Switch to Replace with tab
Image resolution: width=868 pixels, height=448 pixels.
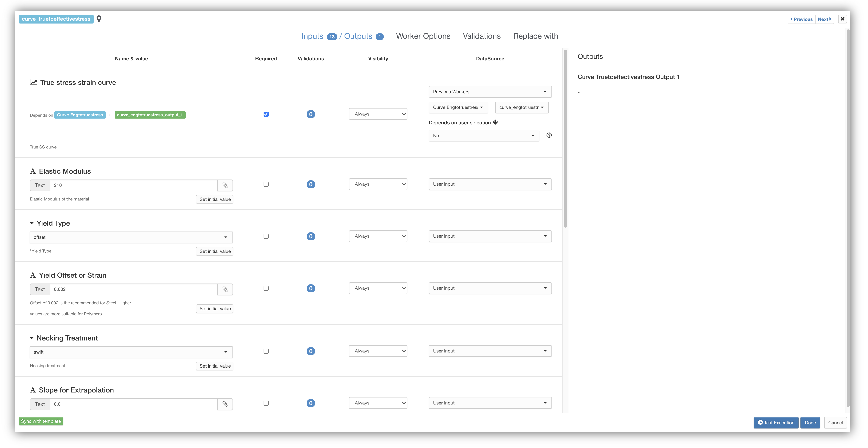tap(535, 36)
